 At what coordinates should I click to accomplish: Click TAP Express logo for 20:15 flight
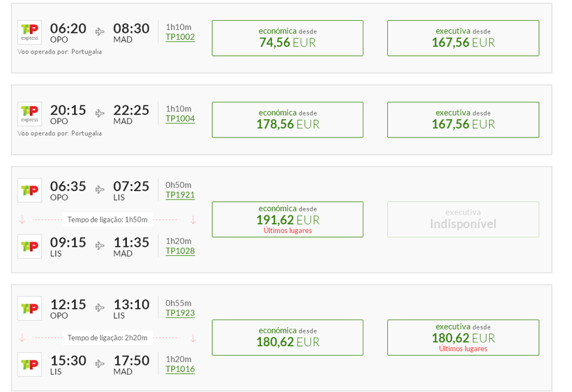29,114
